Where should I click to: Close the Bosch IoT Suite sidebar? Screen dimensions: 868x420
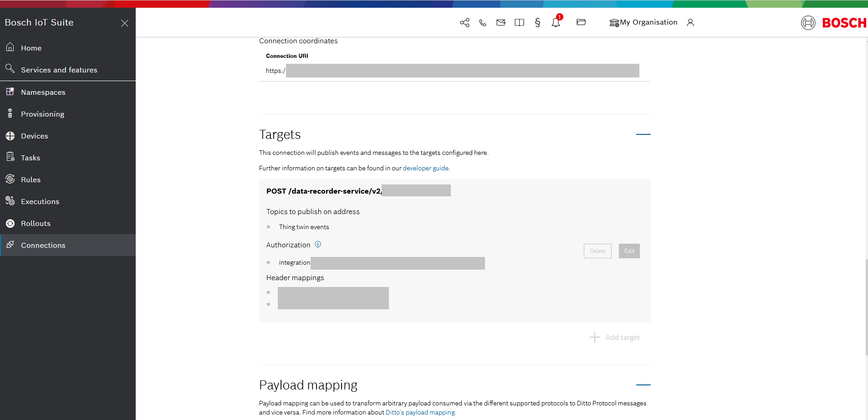pos(125,23)
